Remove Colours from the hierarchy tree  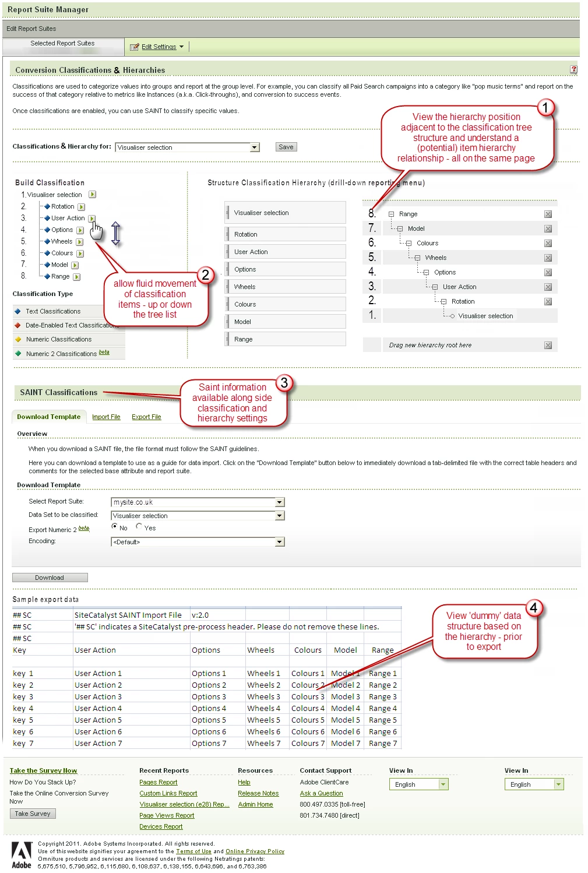pyautogui.click(x=548, y=243)
